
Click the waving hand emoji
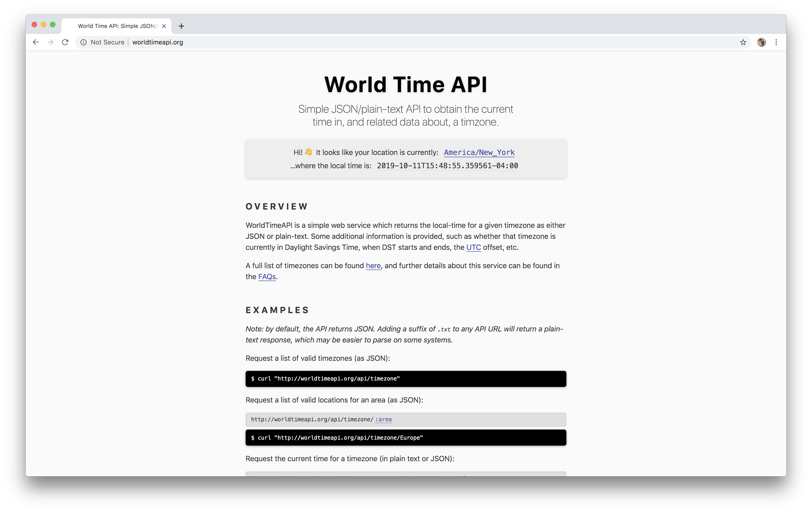click(309, 152)
